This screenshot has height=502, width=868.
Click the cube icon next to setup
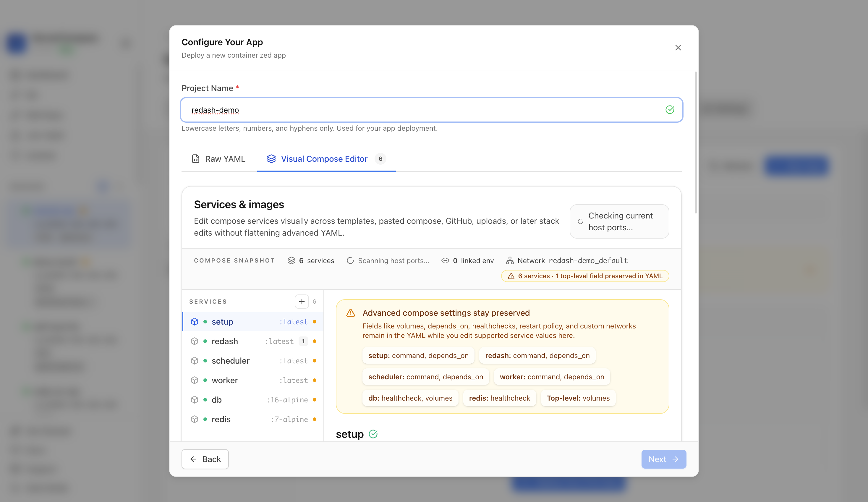click(195, 322)
